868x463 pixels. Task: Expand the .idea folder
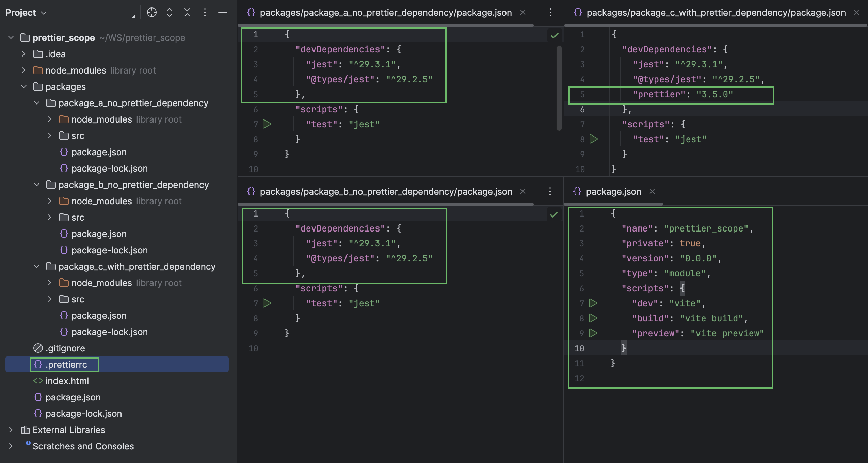coord(24,54)
